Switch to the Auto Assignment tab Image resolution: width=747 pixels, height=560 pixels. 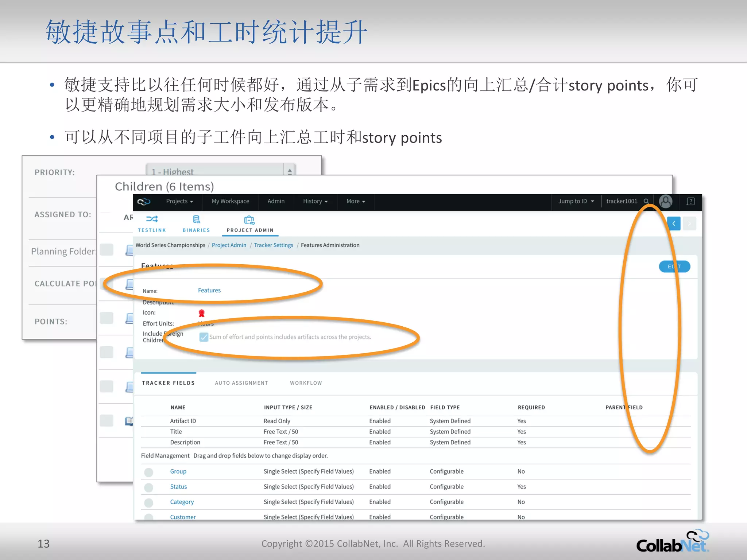coord(241,383)
